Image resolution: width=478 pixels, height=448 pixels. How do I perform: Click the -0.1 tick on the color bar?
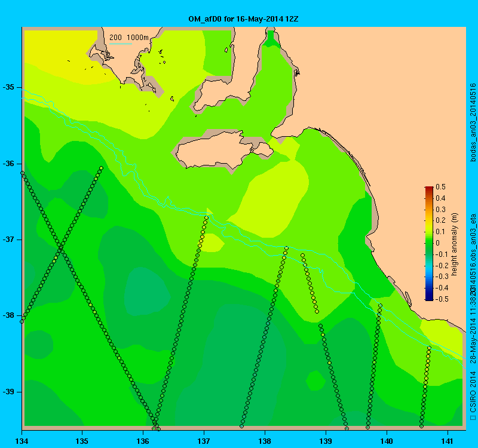[x=442, y=254]
